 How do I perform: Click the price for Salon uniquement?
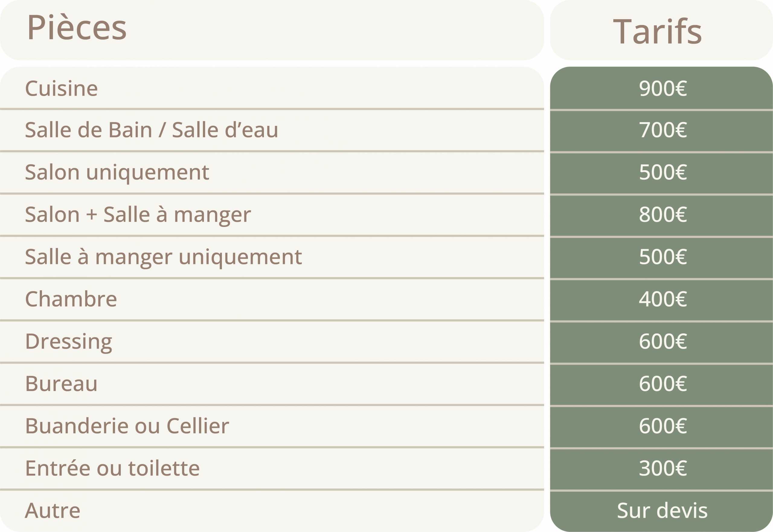[x=662, y=172]
